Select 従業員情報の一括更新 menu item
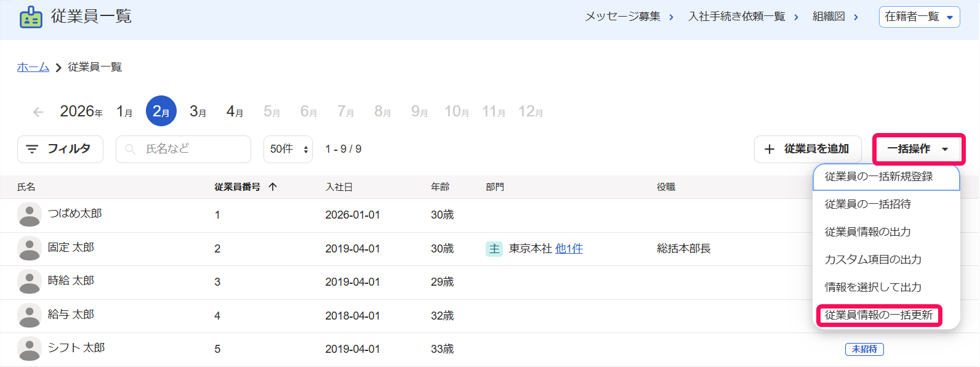 (x=879, y=315)
